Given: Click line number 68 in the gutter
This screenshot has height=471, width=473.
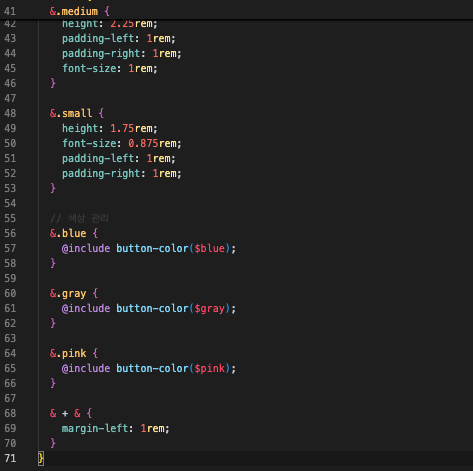Looking at the screenshot, I should (10, 413).
